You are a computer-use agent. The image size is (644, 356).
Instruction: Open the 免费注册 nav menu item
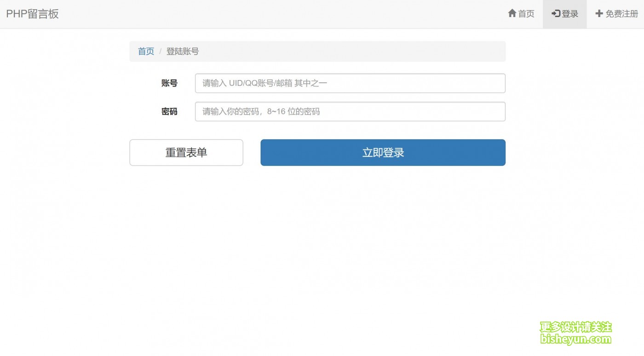tap(617, 14)
